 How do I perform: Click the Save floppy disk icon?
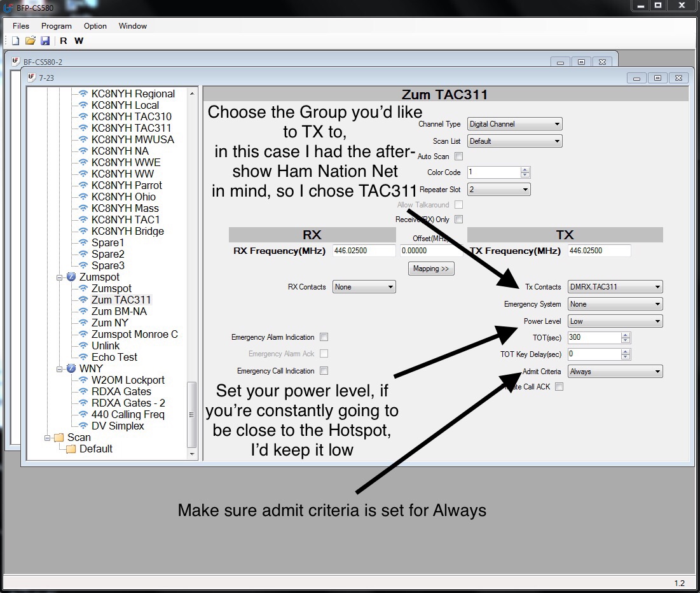click(x=45, y=41)
